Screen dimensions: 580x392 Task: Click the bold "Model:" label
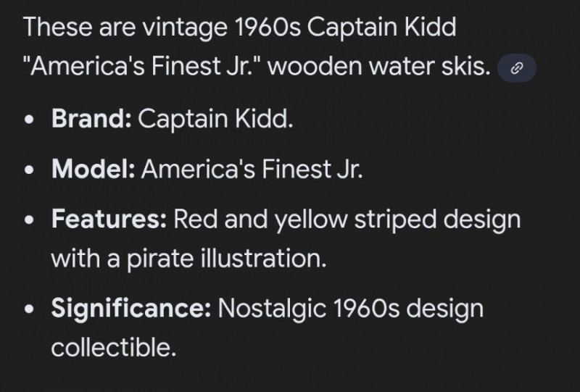tap(93, 170)
